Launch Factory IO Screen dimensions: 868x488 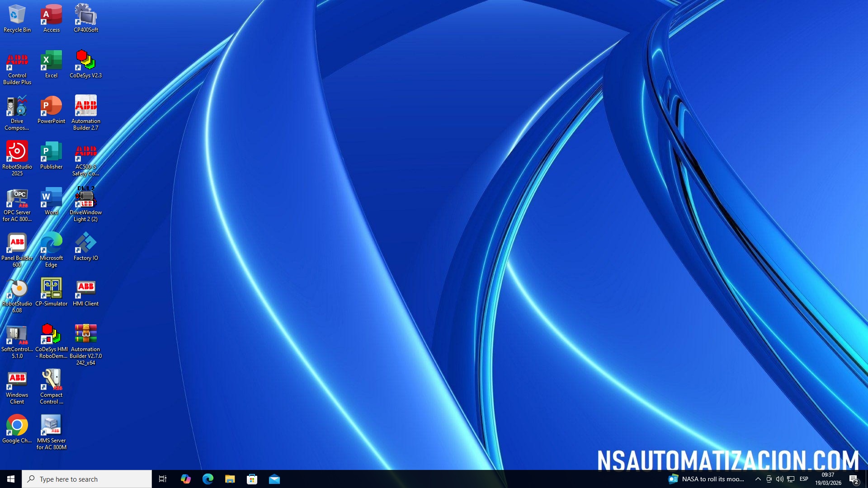pyautogui.click(x=85, y=244)
